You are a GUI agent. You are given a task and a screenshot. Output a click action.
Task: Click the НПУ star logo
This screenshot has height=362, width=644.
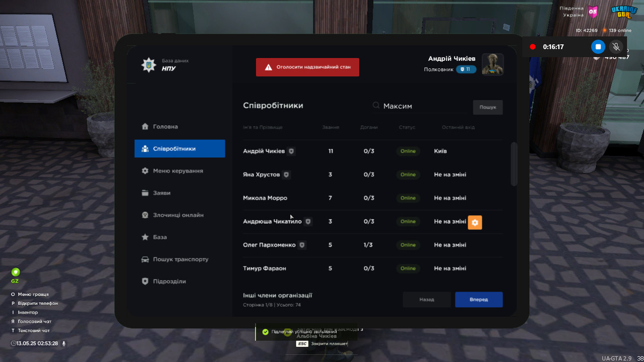[148, 65]
